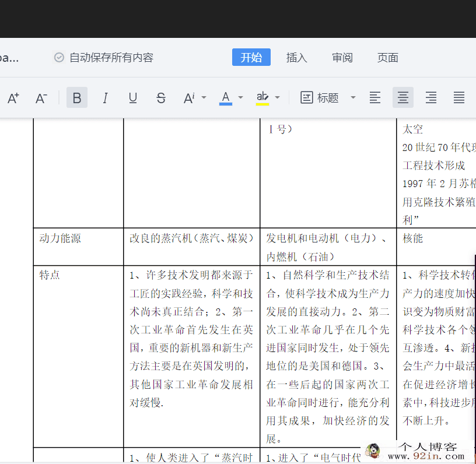476x464 pixels.
Task: Click text 不断上升。
Action: [426, 421]
